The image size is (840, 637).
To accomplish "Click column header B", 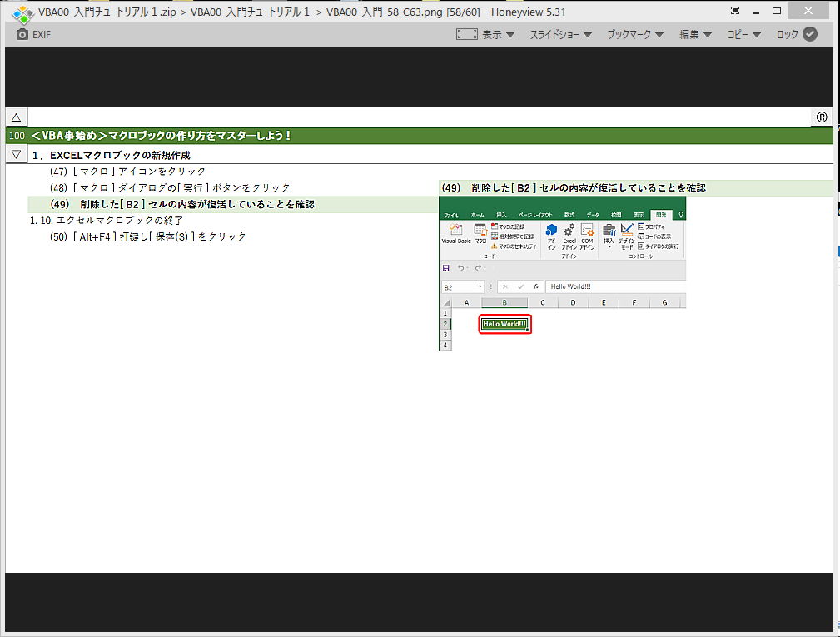I will point(504,303).
